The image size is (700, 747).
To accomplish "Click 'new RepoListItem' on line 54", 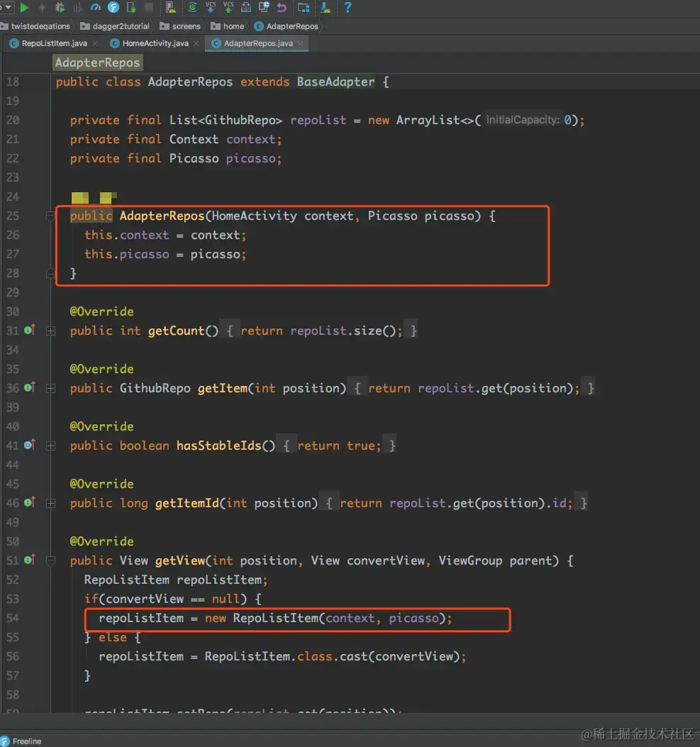I will pos(262,619).
